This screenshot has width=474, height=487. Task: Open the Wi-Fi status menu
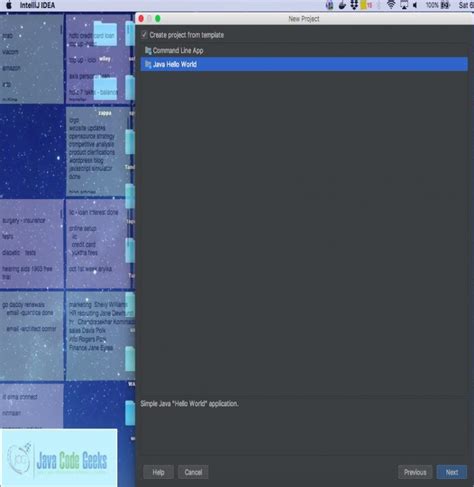pyautogui.click(x=391, y=5)
